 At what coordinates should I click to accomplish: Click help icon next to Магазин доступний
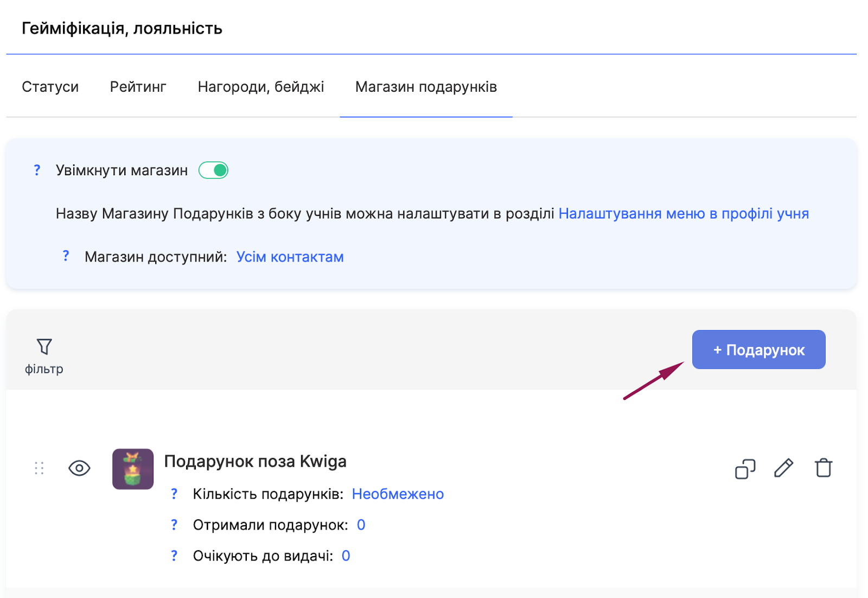(66, 256)
